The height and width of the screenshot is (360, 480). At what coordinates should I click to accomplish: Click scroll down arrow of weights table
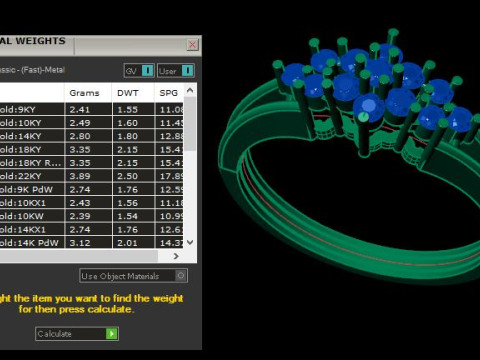click(x=190, y=242)
